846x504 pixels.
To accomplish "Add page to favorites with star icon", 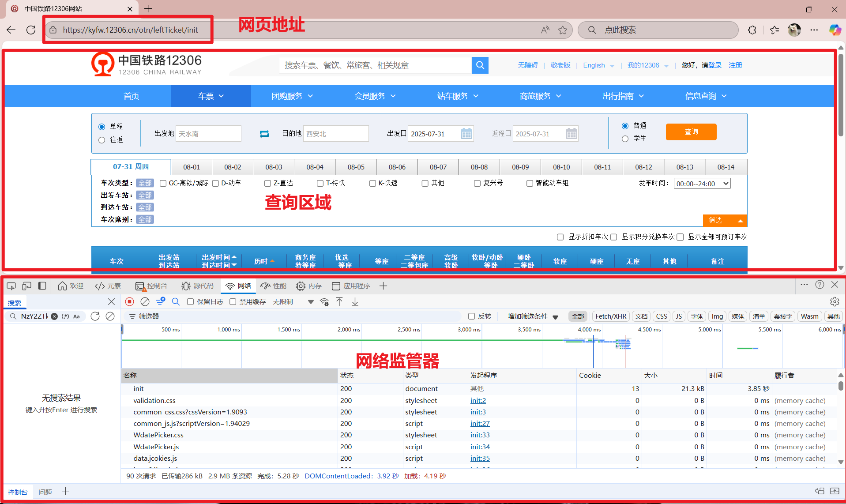I will pyautogui.click(x=563, y=30).
